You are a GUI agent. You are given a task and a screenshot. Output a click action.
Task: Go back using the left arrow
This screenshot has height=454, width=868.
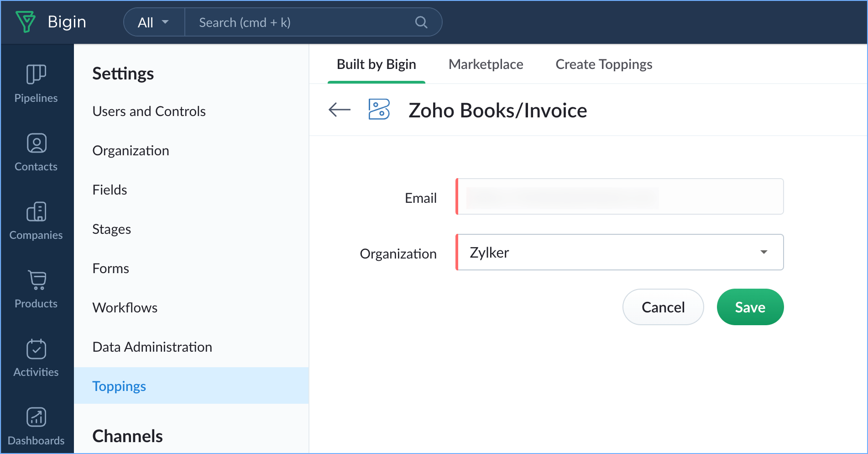pyautogui.click(x=340, y=110)
